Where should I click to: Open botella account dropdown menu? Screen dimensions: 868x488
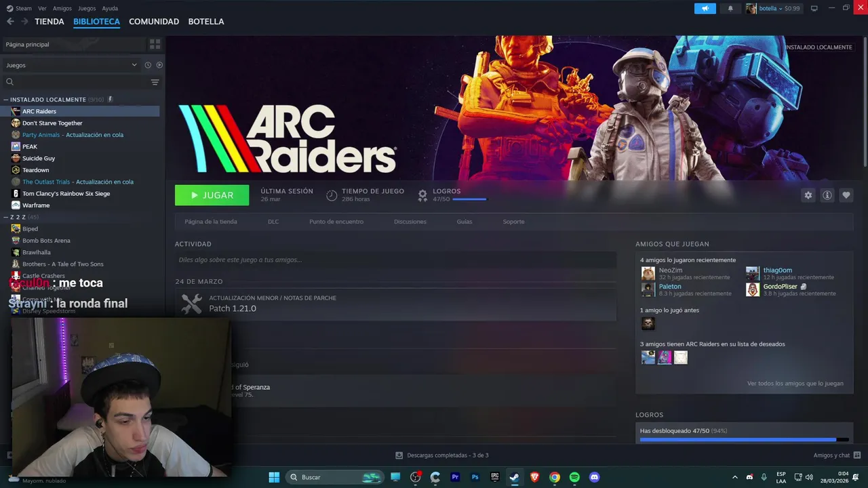(773, 8)
